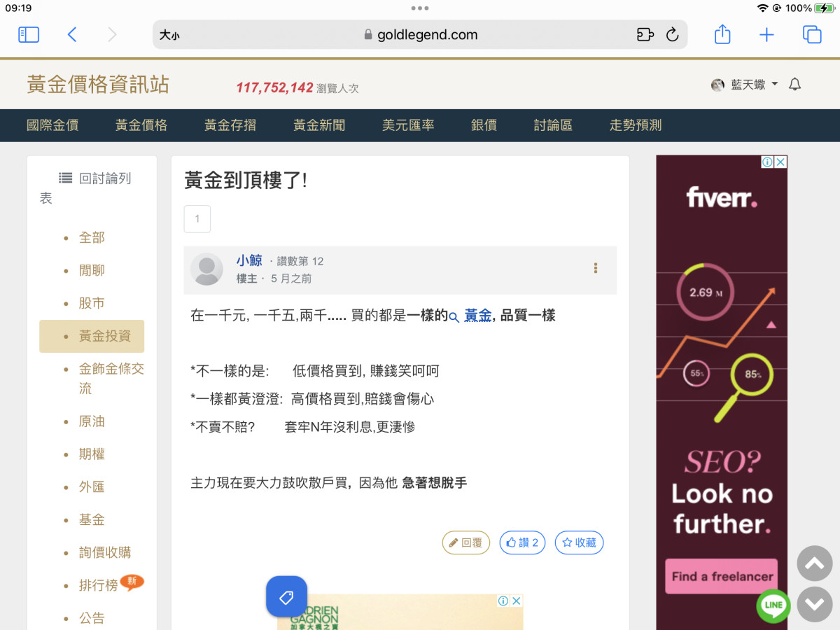840x630 pixels.
Task: Select the 期權 forum category
Action: [x=92, y=454]
